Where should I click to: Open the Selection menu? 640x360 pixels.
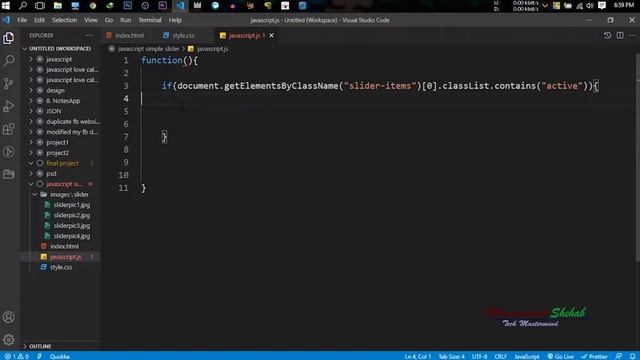pos(64,20)
